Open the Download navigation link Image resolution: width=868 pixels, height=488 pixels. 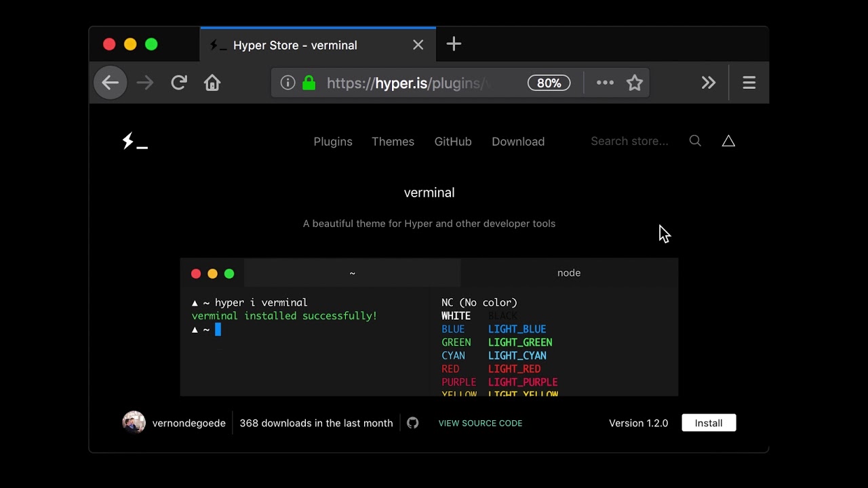[x=518, y=142]
